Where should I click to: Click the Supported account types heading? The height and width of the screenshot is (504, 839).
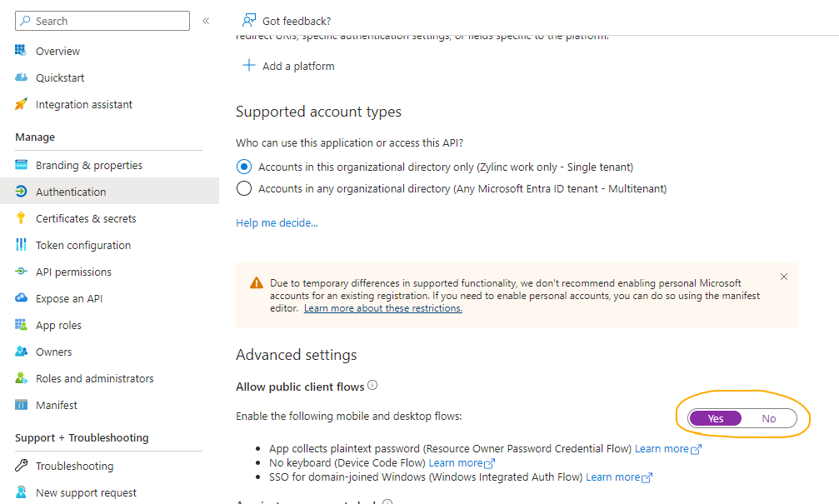318,112
